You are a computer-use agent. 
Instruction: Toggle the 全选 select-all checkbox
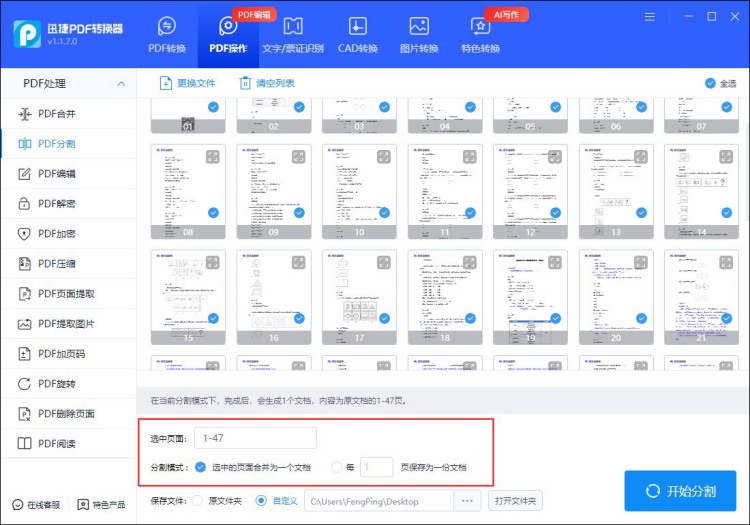pos(710,84)
